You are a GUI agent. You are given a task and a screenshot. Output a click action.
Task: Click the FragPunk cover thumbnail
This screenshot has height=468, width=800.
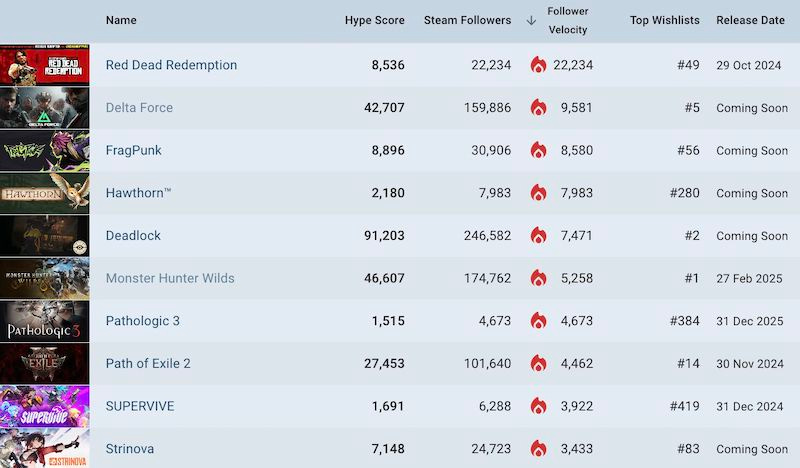(x=44, y=150)
